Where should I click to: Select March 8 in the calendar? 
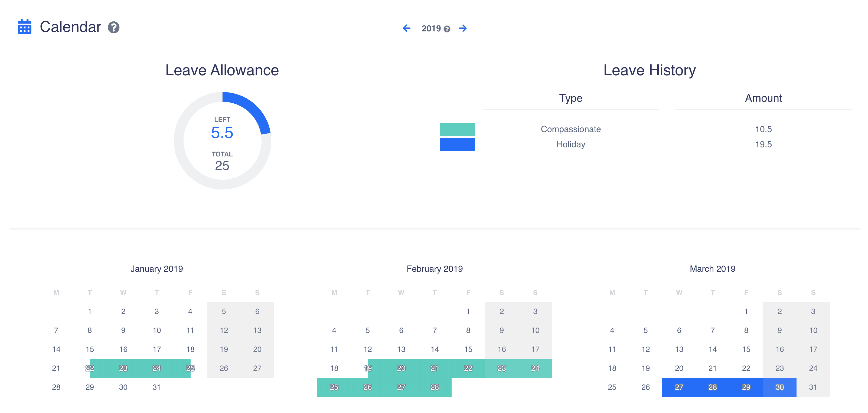[x=746, y=330]
